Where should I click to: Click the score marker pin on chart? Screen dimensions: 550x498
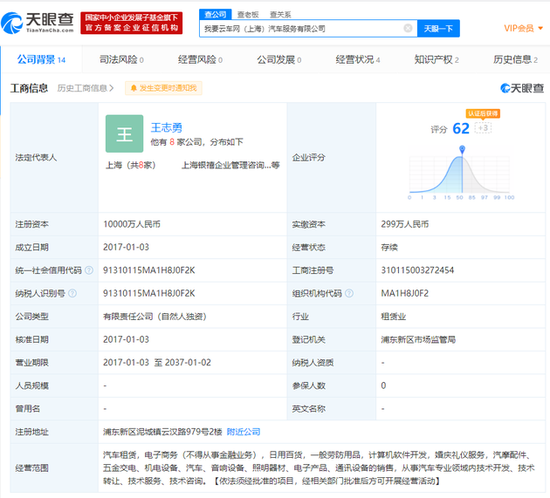(462, 149)
